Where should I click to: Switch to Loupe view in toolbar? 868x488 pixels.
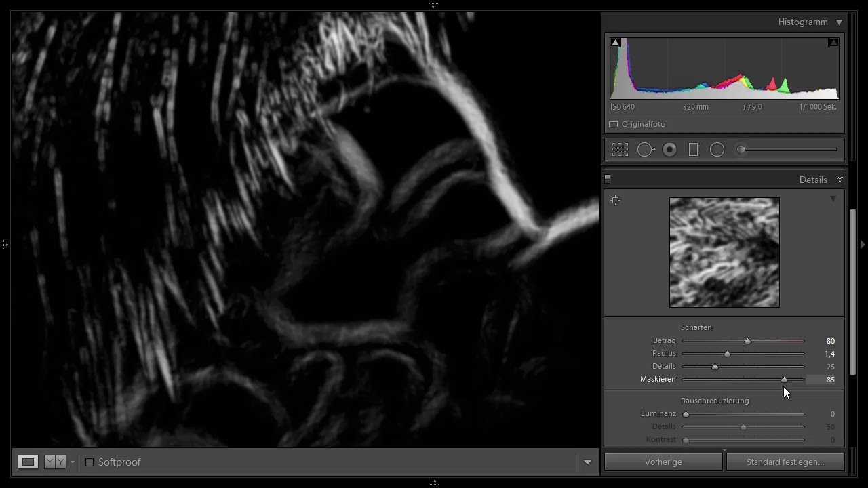click(x=28, y=462)
